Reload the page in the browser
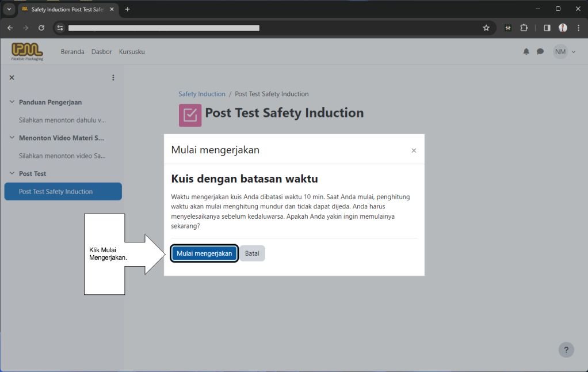Screen dimensions: 588x372 41,28
